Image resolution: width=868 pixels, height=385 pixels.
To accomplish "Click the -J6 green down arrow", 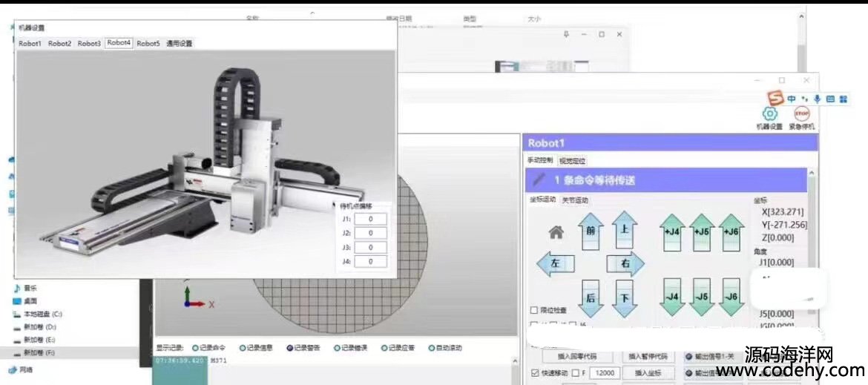I will click(x=731, y=297).
